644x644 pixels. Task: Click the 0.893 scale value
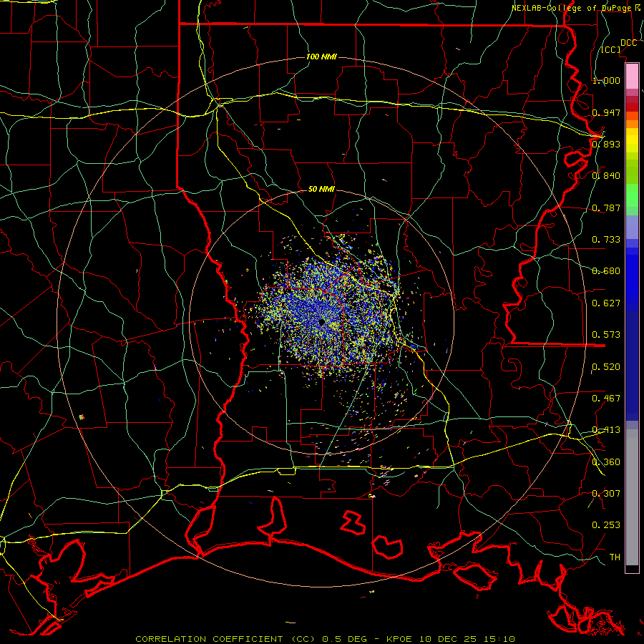point(606,144)
